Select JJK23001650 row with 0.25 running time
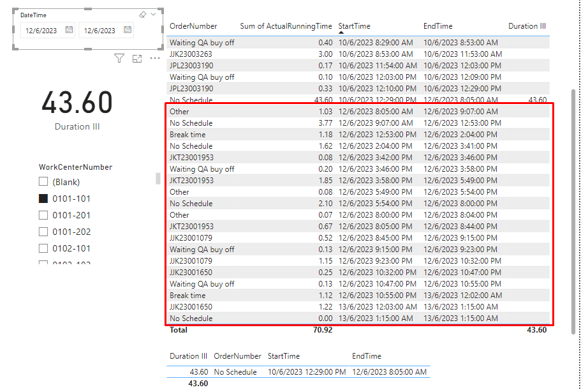This screenshot has height=390, width=588. click(x=358, y=272)
